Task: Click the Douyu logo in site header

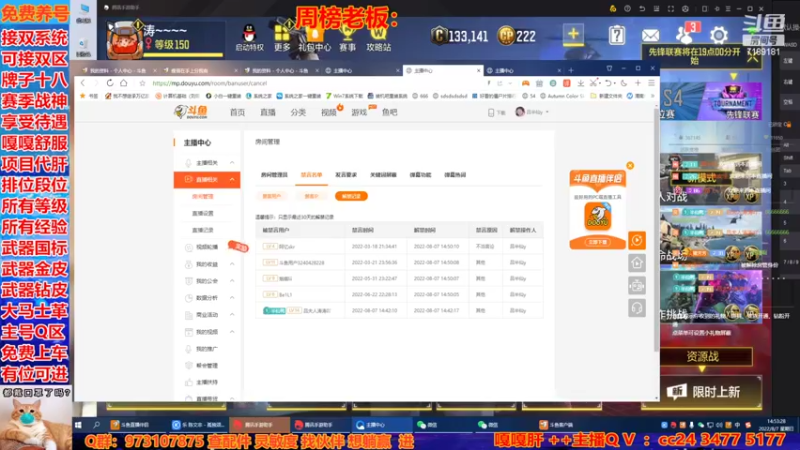Action: tap(191, 112)
